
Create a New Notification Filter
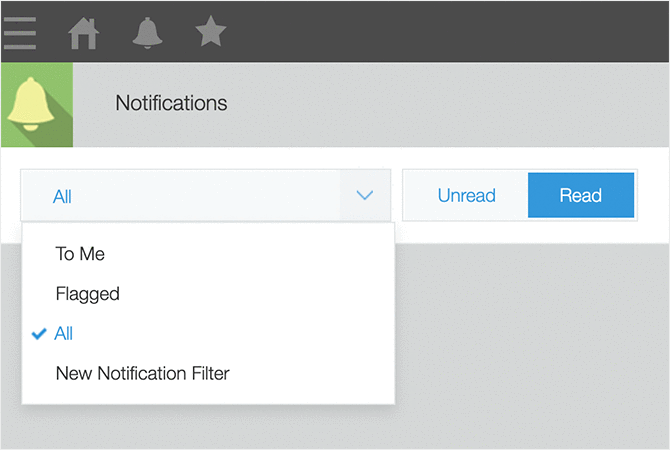pos(142,374)
